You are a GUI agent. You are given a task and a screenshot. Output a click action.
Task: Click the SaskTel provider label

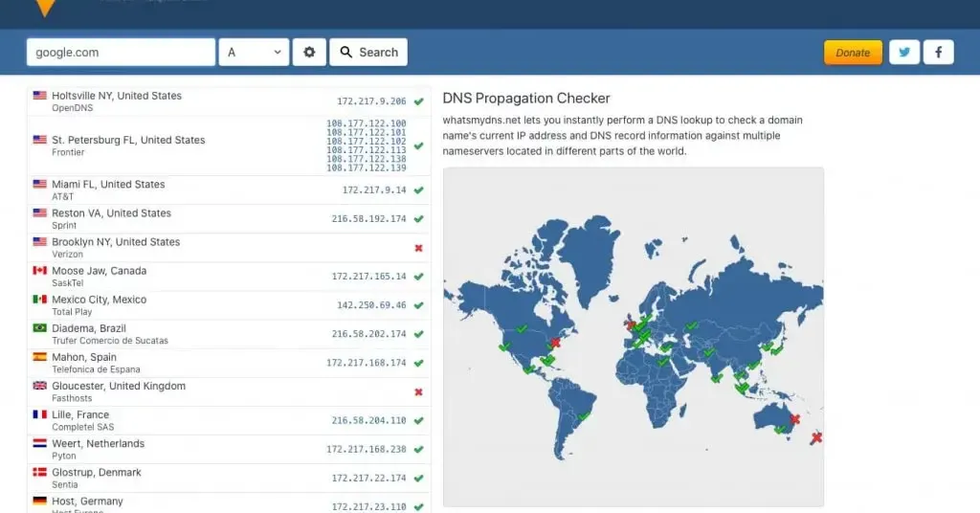coord(68,283)
